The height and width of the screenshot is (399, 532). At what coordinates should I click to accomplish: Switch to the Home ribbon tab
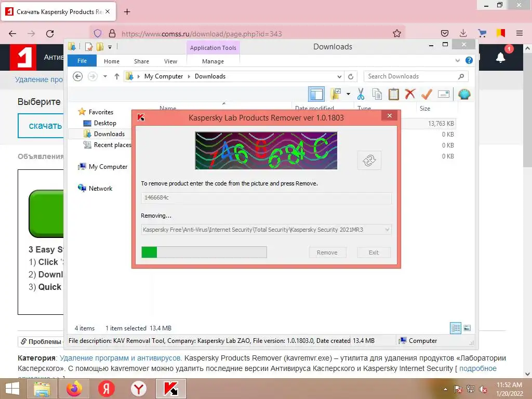tap(112, 61)
